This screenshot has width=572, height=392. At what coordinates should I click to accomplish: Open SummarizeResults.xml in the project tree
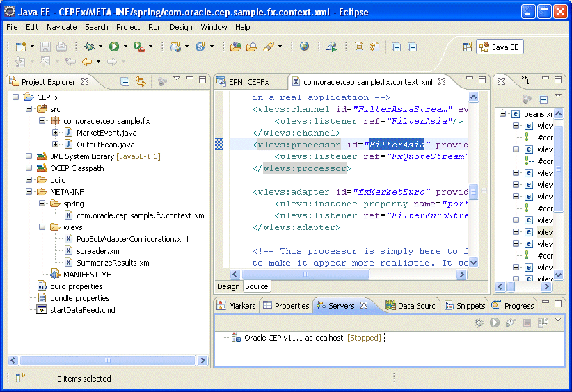(113, 263)
